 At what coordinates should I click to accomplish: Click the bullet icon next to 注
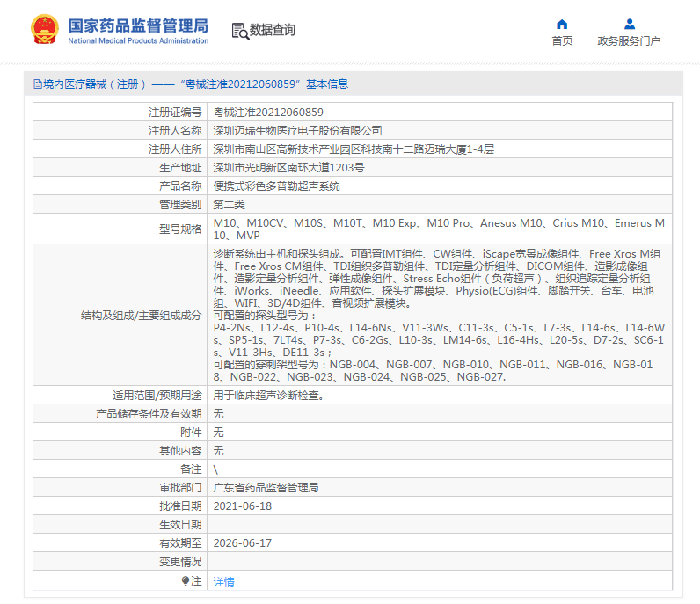[x=186, y=580]
